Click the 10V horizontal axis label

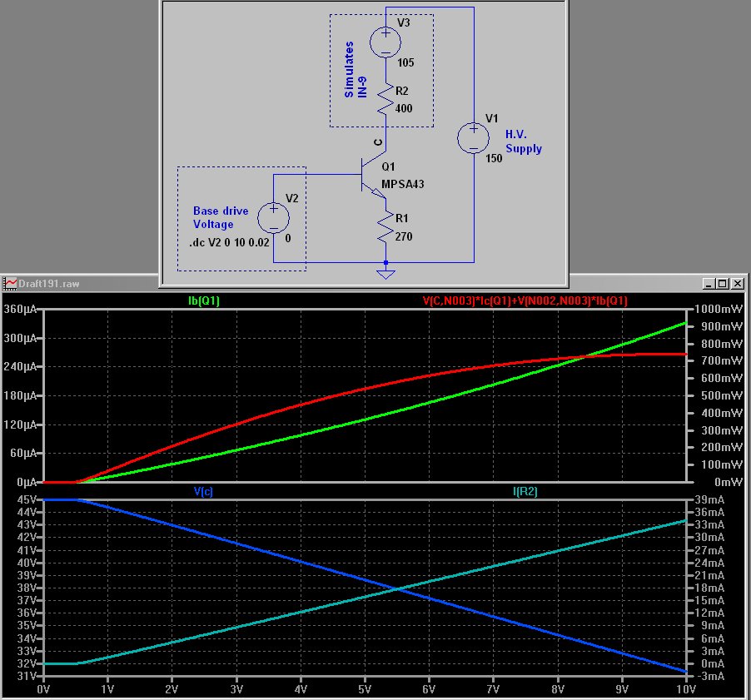(x=686, y=689)
